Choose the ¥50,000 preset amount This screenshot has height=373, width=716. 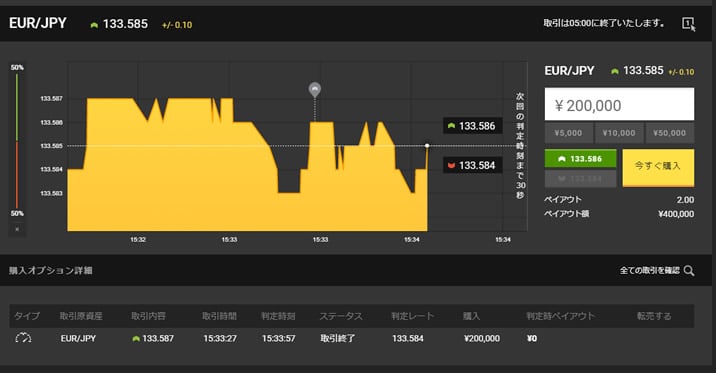[669, 133]
